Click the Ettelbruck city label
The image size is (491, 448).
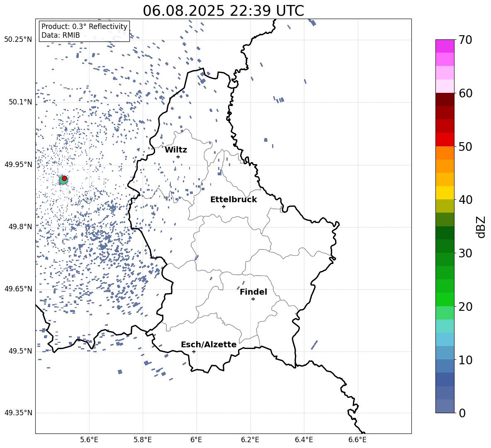(233, 200)
